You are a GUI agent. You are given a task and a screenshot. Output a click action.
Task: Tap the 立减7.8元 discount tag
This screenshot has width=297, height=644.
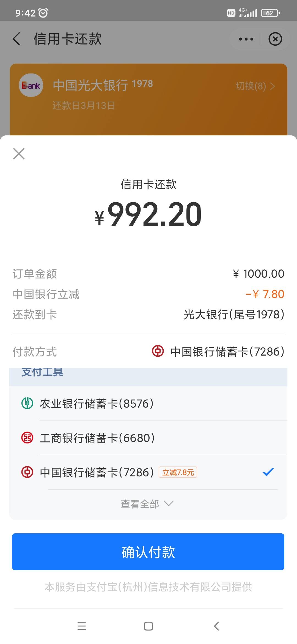tap(178, 472)
